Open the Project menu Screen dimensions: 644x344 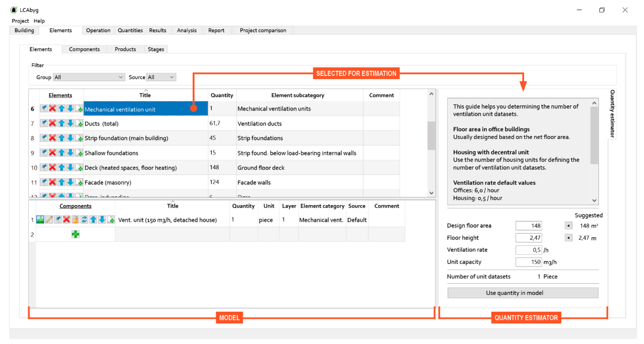(x=20, y=21)
